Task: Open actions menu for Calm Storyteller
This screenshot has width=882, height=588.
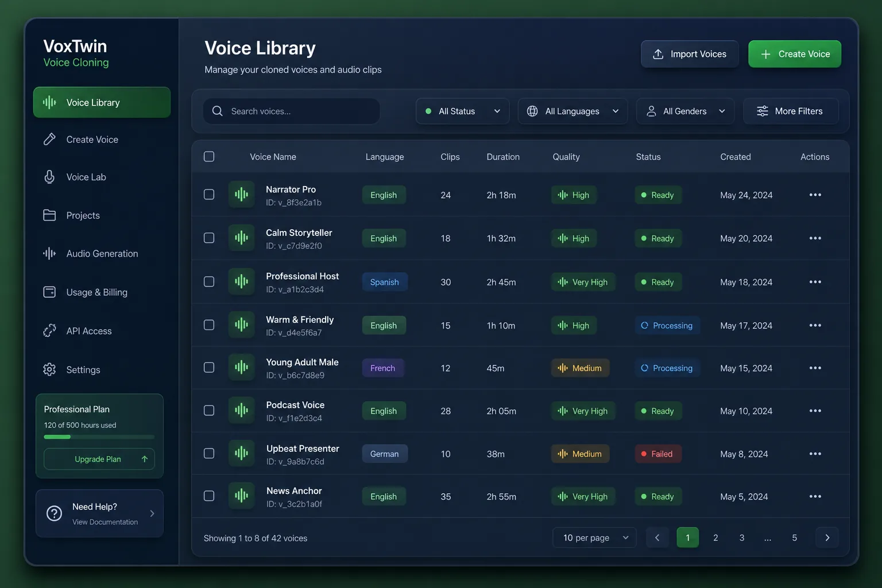Action: (815, 238)
